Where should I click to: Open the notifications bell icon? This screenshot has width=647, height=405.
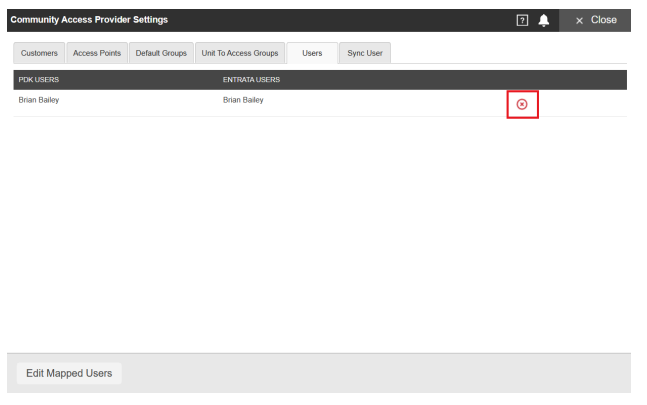pos(543,20)
